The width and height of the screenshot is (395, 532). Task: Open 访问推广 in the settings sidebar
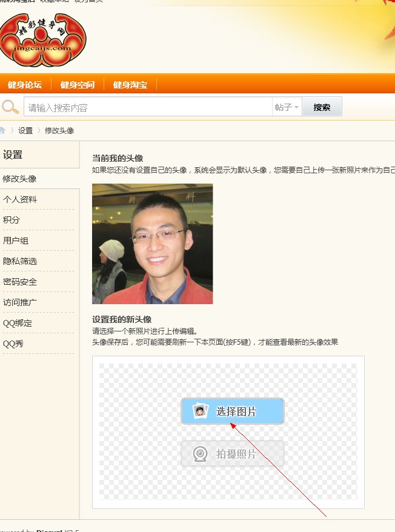pyautogui.click(x=20, y=302)
